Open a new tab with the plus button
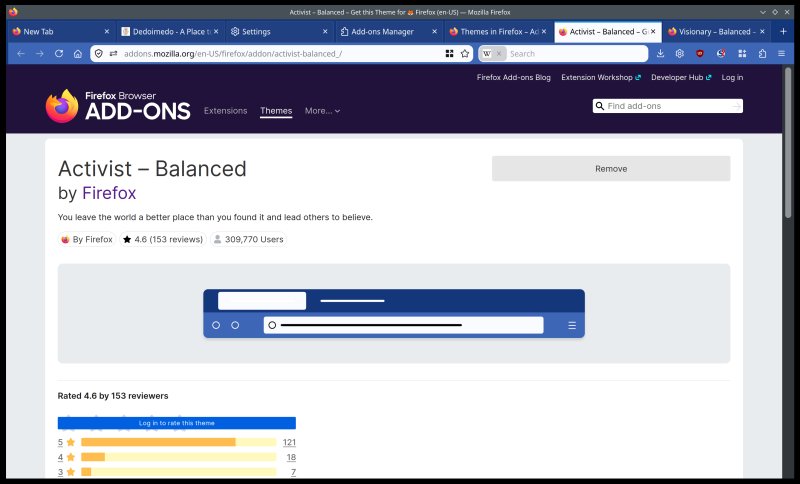The width and height of the screenshot is (800, 484). (x=783, y=32)
